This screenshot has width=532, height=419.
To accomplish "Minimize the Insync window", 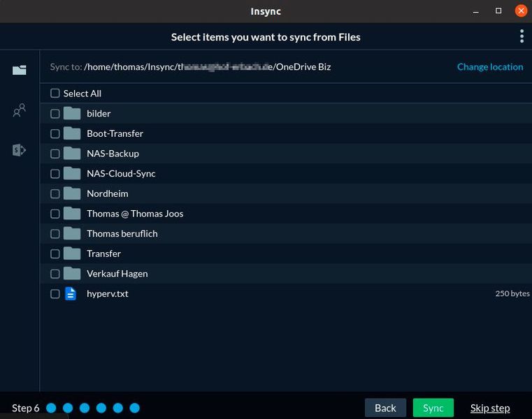I will point(475,12).
